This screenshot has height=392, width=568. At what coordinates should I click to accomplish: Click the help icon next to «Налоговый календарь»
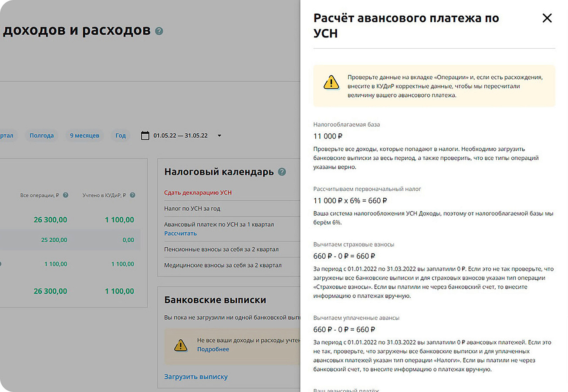(282, 172)
